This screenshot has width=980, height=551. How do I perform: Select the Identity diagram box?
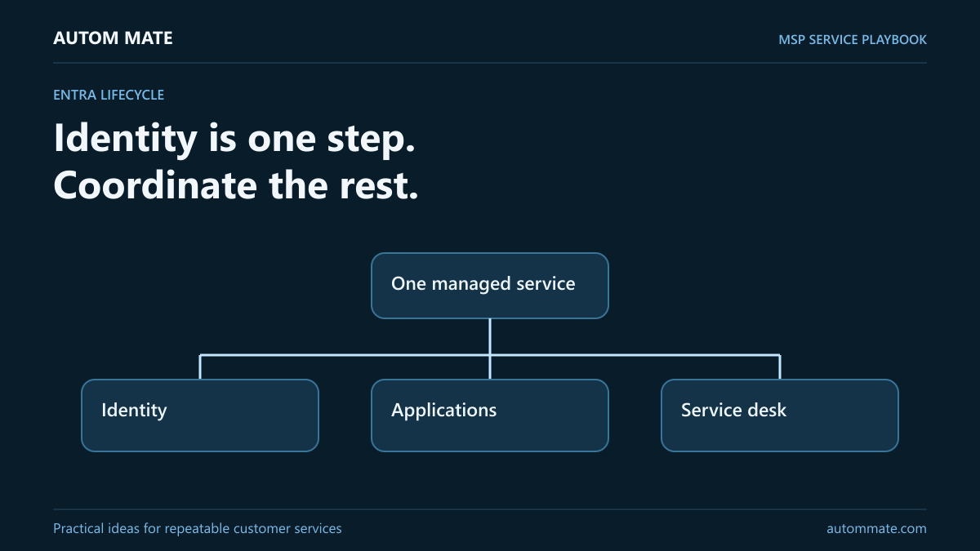200,415
